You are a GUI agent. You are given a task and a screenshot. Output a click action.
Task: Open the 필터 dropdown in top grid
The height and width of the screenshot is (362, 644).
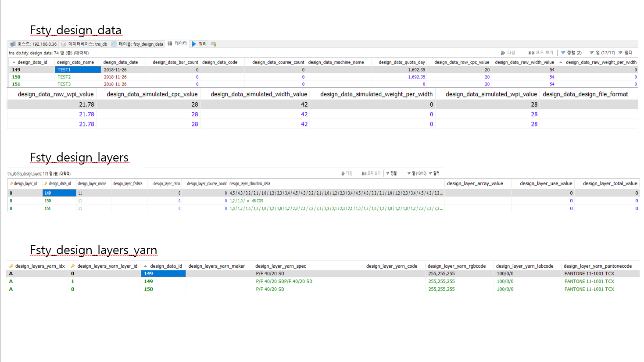tap(626, 53)
